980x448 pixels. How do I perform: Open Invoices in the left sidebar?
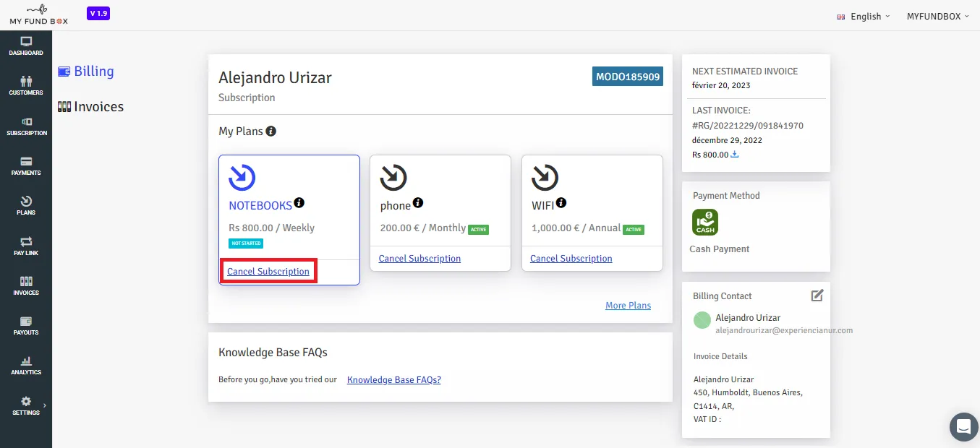coord(26,285)
